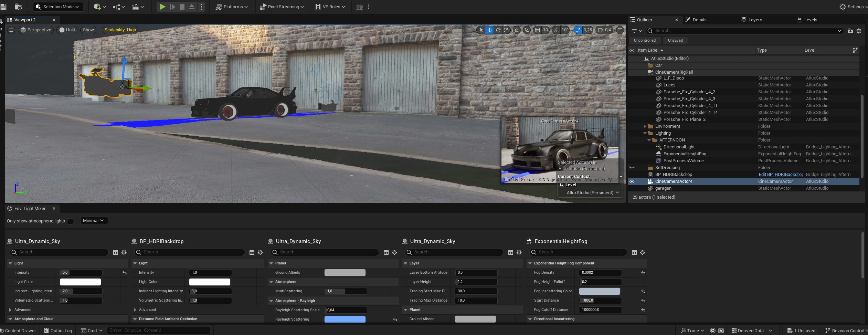868x335 pixels.
Task: Collapse the AFTERNOON folder
Action: tap(649, 140)
